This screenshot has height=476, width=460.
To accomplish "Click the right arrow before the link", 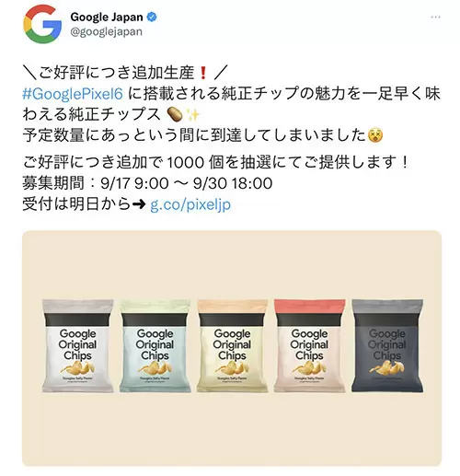I will pos(137,204).
